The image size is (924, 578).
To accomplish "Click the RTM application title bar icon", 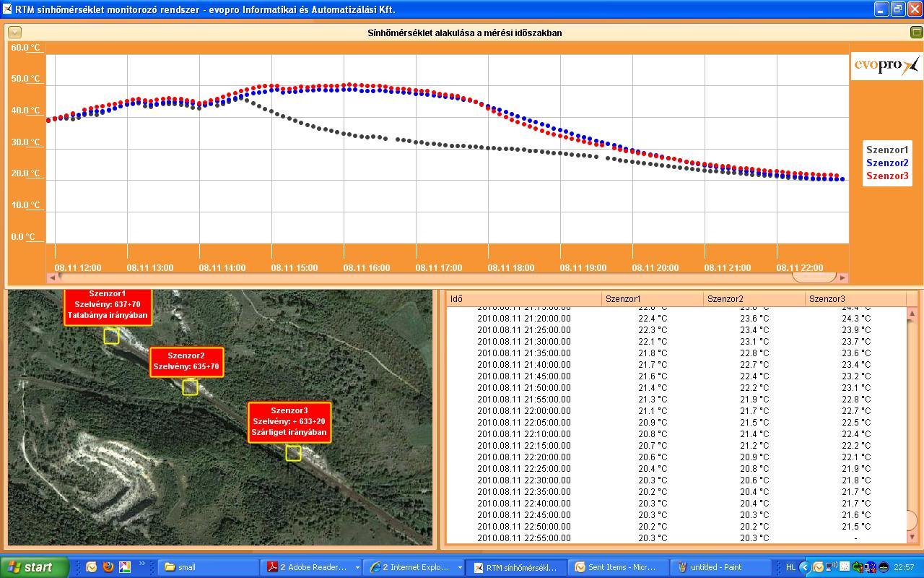I will point(7,9).
